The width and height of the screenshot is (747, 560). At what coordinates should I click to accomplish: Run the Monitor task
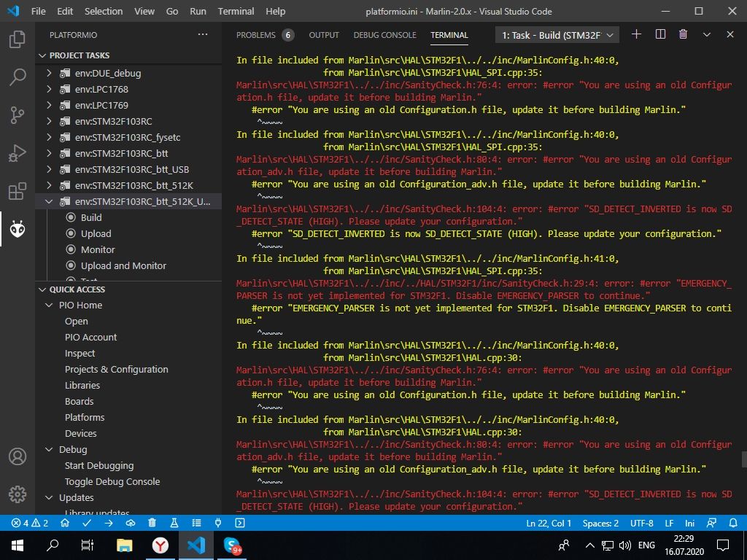(98, 249)
